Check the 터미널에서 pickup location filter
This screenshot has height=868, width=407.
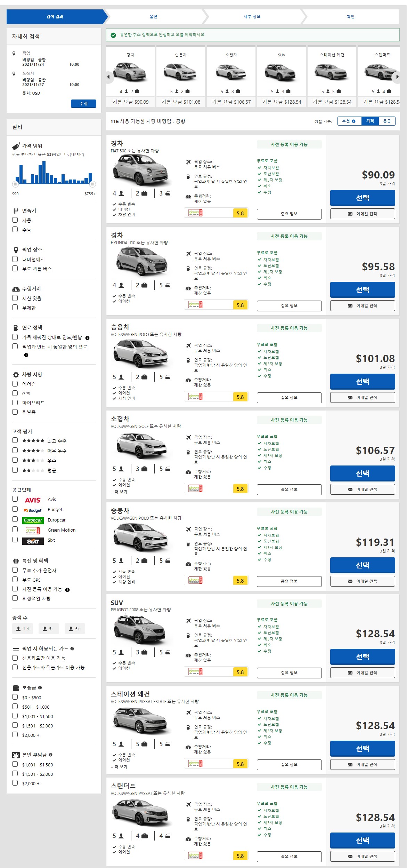tap(15, 259)
